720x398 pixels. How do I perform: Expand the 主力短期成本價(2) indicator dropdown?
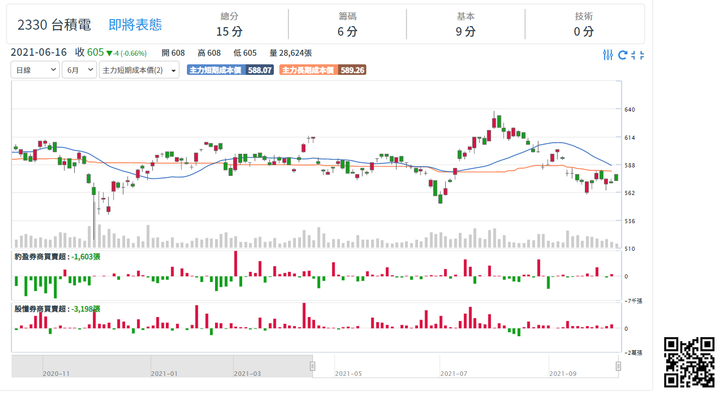click(139, 70)
